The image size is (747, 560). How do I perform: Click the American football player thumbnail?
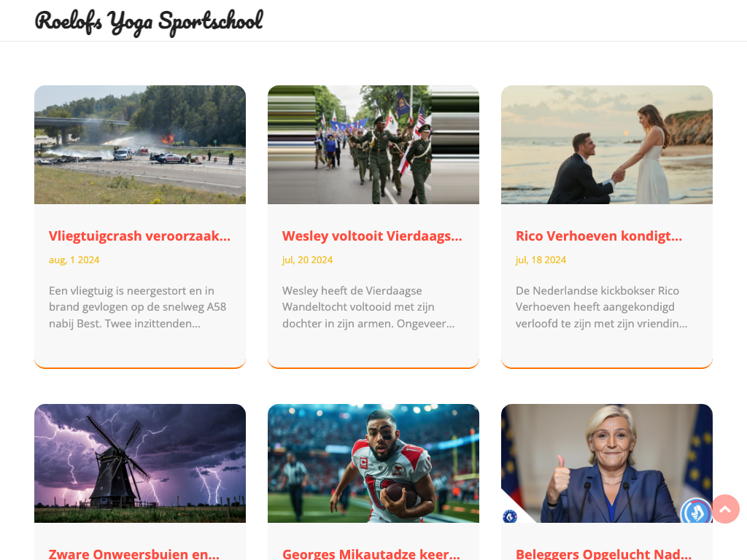click(x=373, y=463)
